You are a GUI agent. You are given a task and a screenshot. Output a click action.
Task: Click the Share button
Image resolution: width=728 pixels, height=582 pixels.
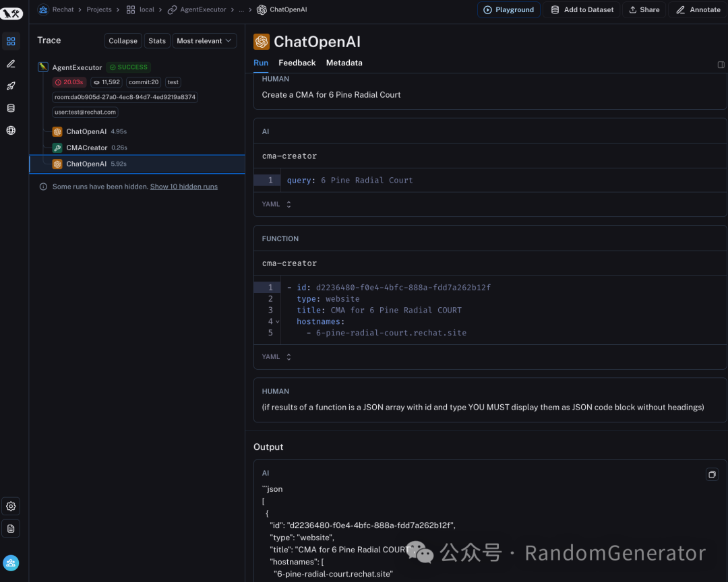pos(644,9)
